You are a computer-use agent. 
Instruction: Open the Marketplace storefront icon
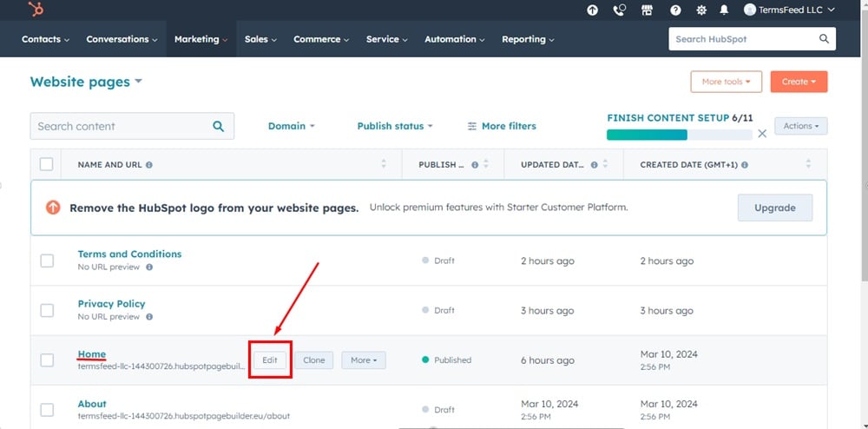click(x=648, y=10)
